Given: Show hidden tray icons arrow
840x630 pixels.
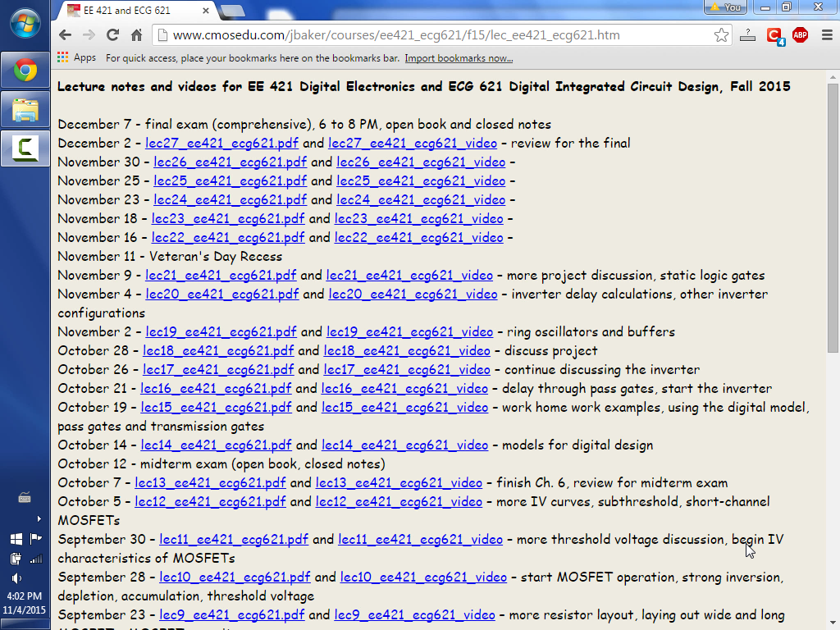Looking at the screenshot, I should tap(39, 518).
